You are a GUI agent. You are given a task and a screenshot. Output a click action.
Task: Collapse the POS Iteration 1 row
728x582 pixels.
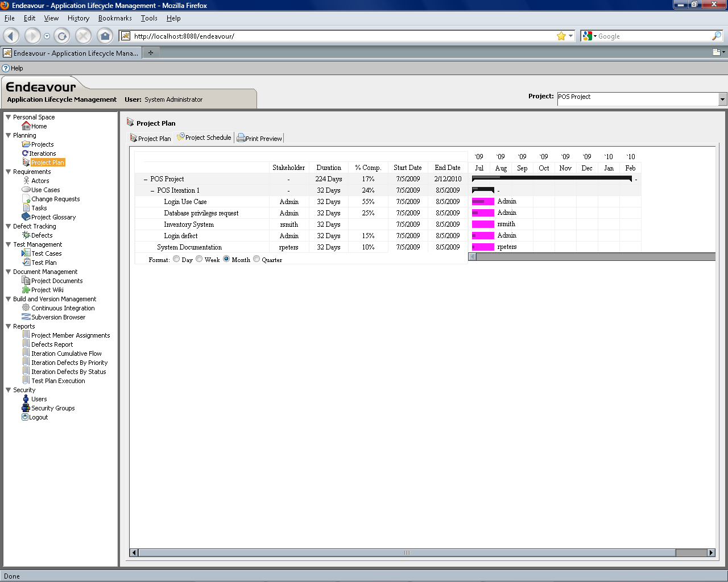[x=152, y=191]
